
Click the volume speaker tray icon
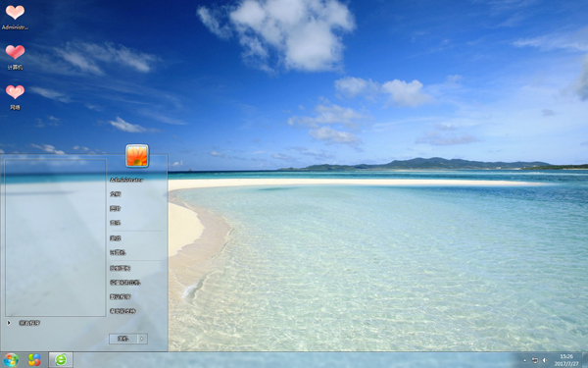click(545, 360)
